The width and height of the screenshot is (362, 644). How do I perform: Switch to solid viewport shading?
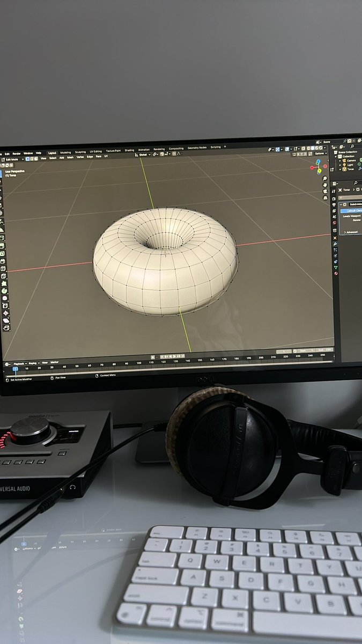313,148
